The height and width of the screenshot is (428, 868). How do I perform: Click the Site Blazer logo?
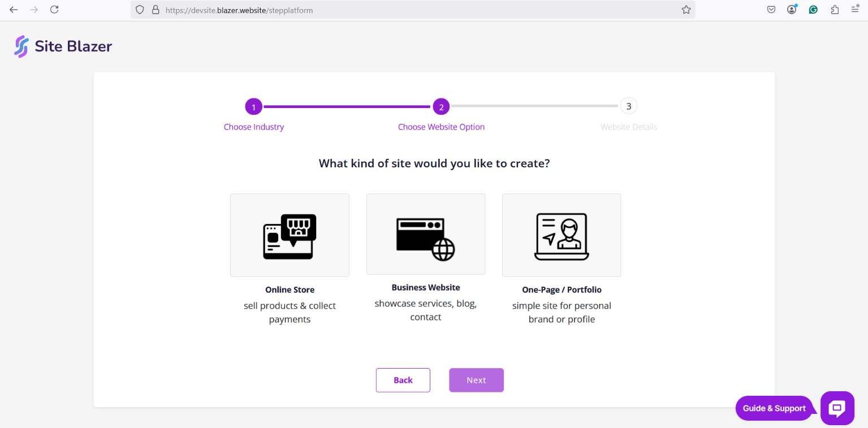(63, 46)
